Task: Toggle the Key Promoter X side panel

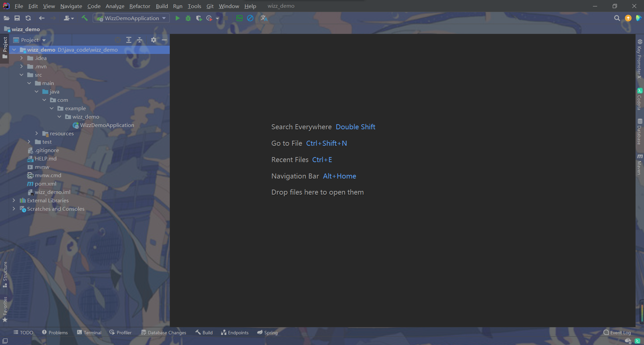Action: [640, 59]
